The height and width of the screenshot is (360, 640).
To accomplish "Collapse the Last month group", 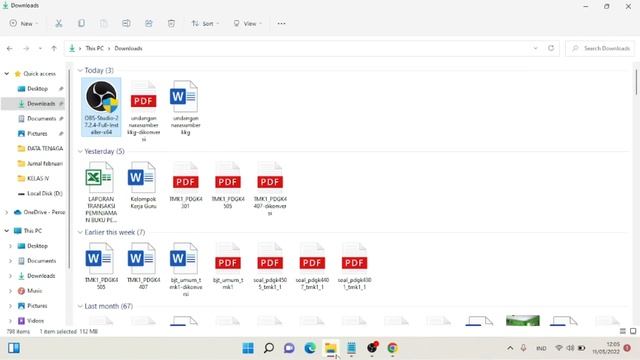I will tap(80, 306).
